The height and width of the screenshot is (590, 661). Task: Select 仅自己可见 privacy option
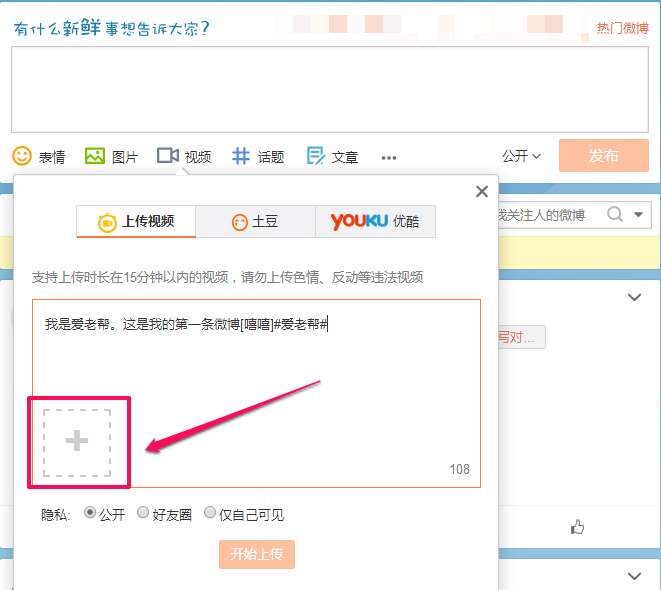(x=210, y=513)
